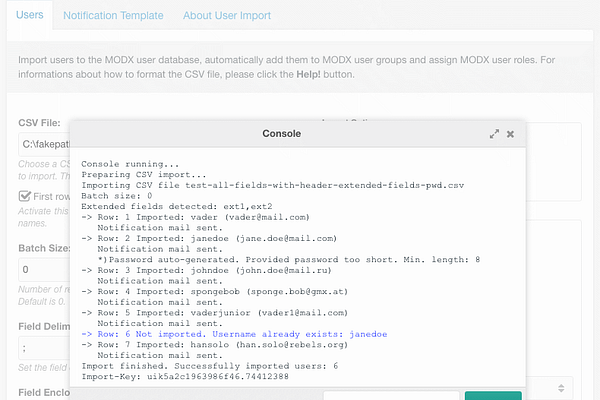Click the 'Import finished' summary line

coord(210,366)
